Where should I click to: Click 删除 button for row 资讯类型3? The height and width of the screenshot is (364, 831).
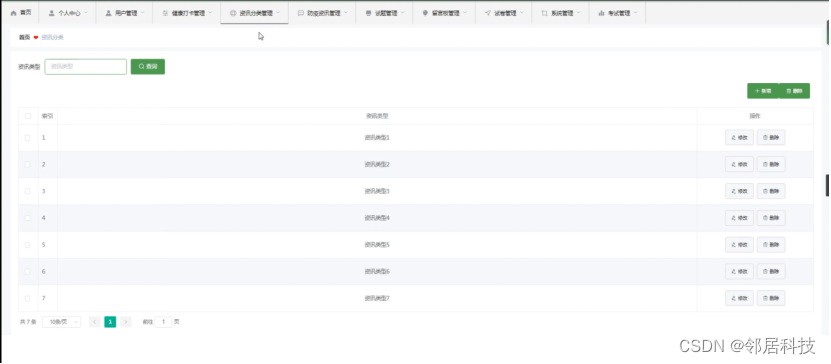click(x=771, y=191)
